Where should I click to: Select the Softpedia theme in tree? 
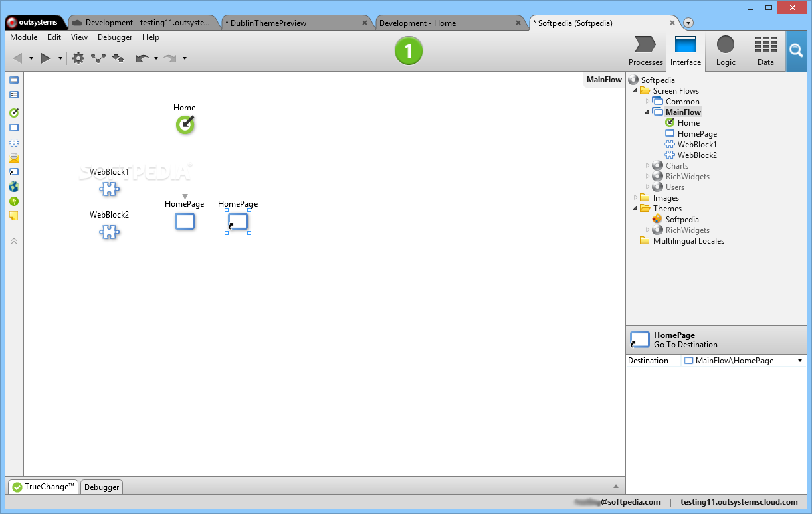pyautogui.click(x=676, y=220)
